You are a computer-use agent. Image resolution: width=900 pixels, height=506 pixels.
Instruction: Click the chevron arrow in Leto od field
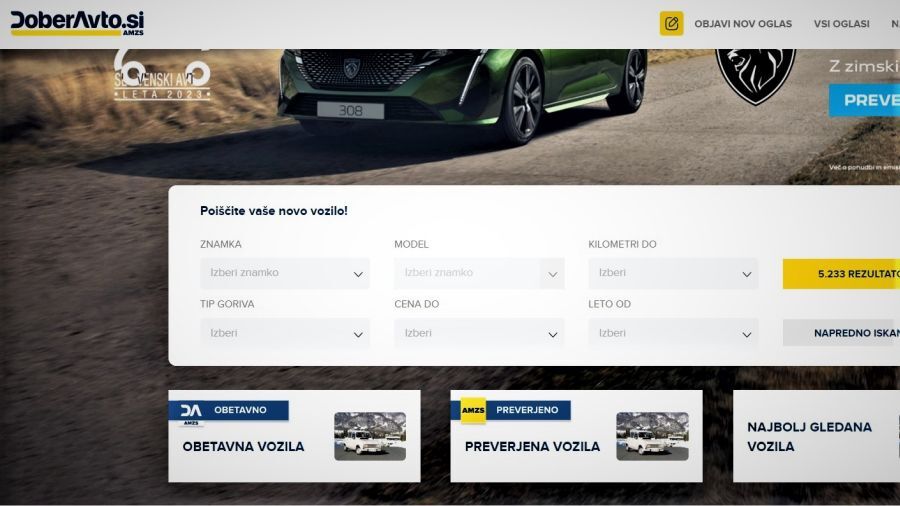coord(746,334)
